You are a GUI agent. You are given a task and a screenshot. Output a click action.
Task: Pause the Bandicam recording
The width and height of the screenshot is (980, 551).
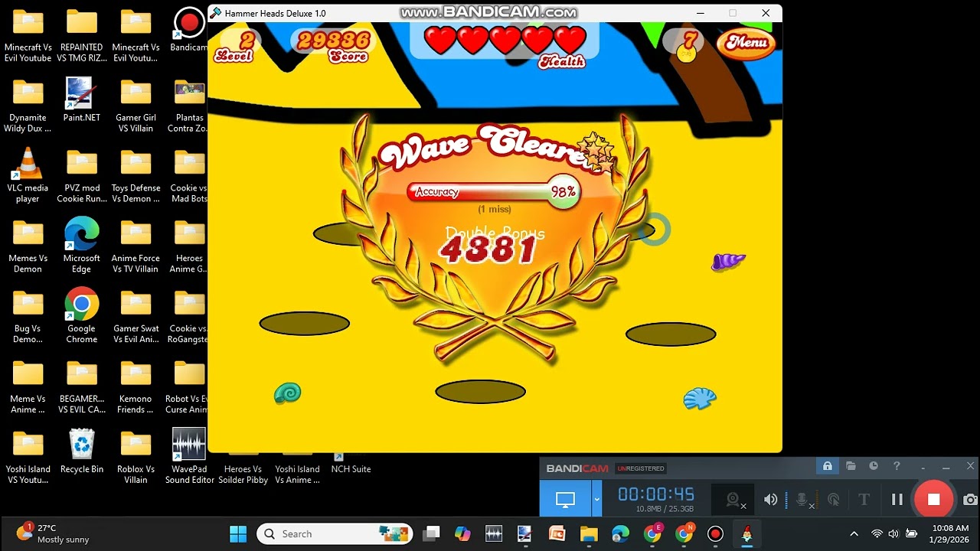[x=897, y=500]
